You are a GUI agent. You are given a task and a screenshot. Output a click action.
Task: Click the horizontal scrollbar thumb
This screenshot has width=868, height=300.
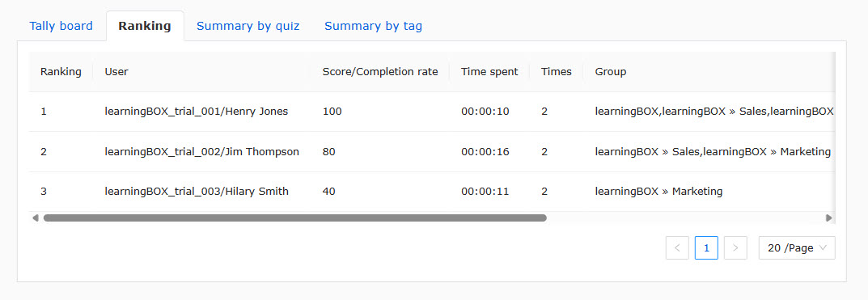click(295, 218)
